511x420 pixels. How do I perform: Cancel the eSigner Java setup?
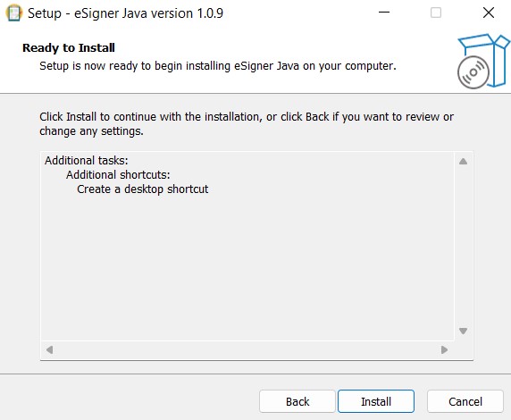click(465, 401)
